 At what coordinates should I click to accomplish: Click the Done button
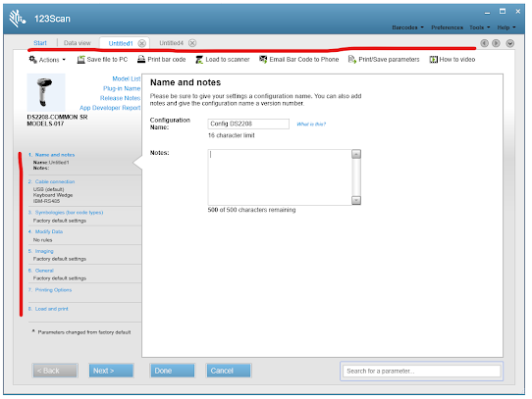click(173, 371)
